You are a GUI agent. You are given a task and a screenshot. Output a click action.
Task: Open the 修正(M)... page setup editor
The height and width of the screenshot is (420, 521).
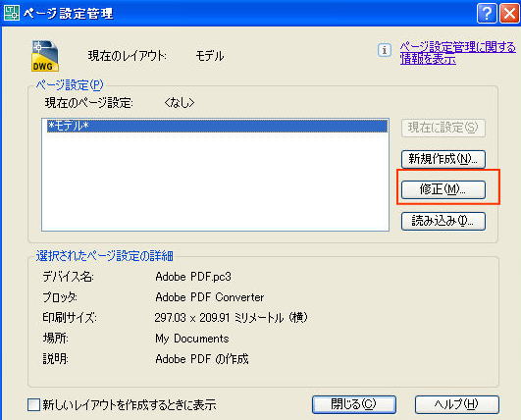(443, 189)
